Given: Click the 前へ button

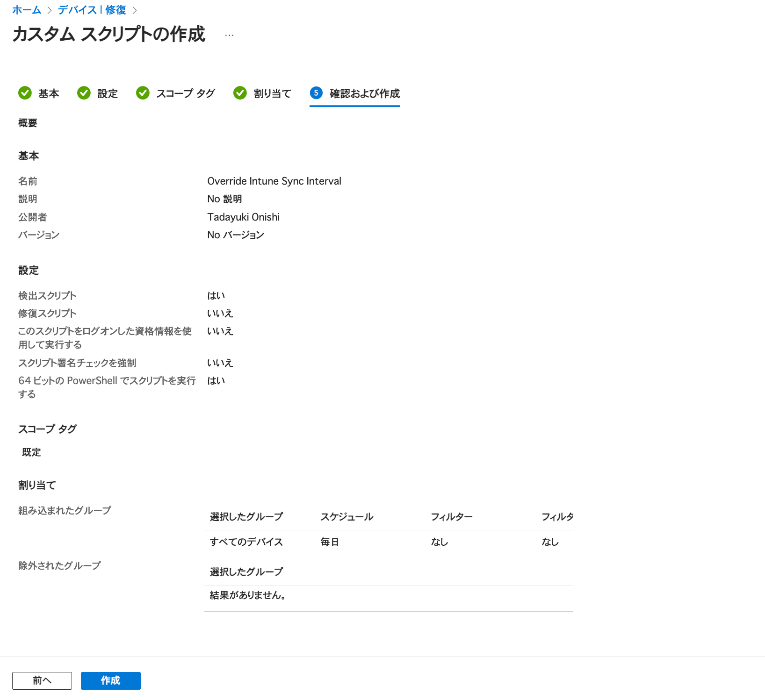Looking at the screenshot, I should point(42,681).
